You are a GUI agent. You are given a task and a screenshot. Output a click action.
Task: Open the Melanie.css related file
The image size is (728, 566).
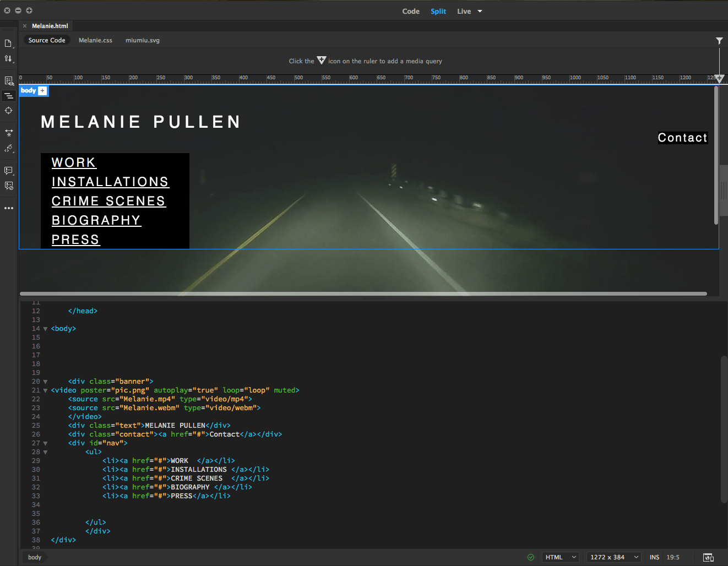[95, 40]
